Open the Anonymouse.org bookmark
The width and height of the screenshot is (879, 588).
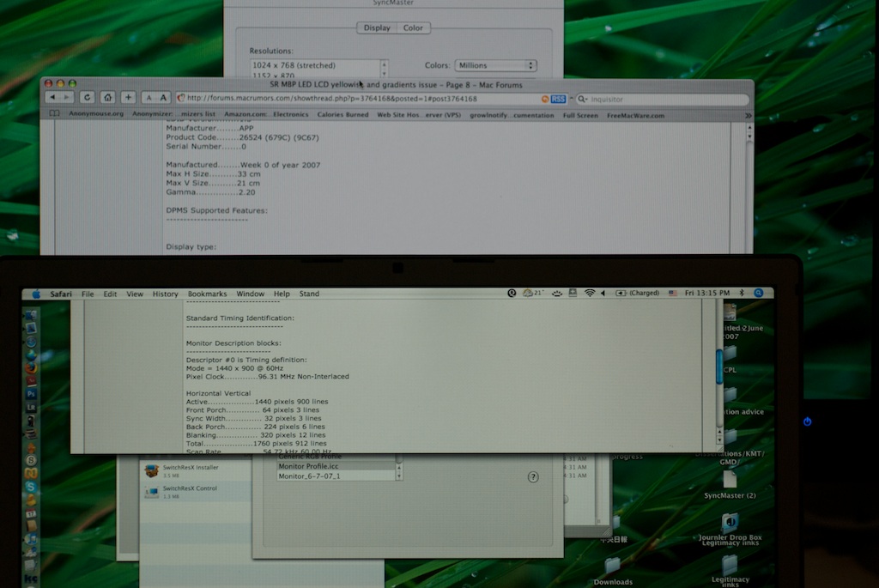96,114
